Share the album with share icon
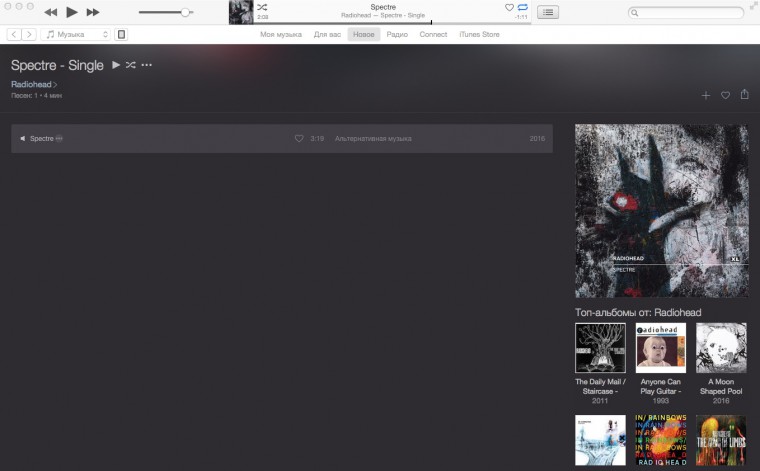This screenshot has height=471, width=760. coord(744,94)
